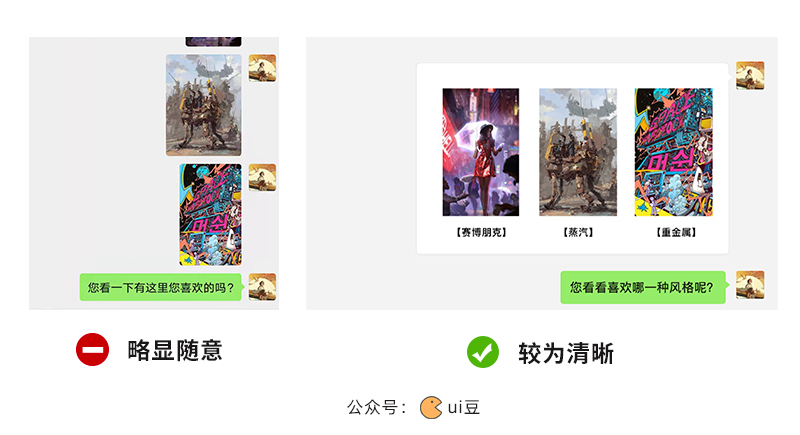
Task: Select the green bubble 您看看喜欢哪一种风格呢?
Action: (x=643, y=287)
